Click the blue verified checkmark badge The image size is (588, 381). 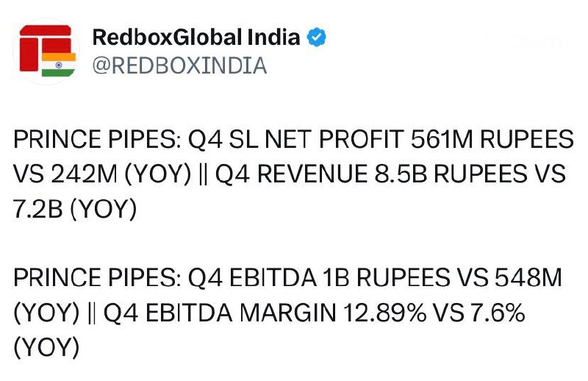point(317,38)
